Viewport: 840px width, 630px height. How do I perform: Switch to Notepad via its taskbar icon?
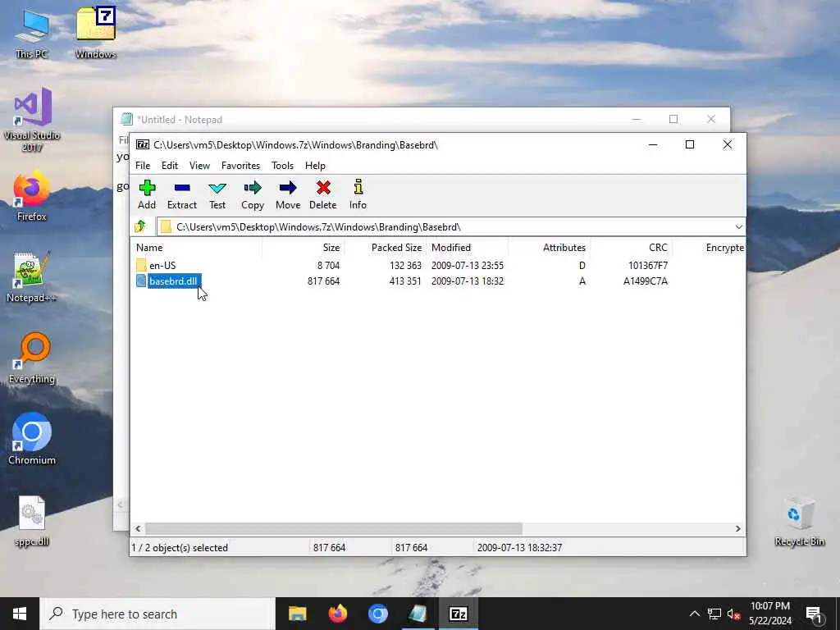click(418, 614)
